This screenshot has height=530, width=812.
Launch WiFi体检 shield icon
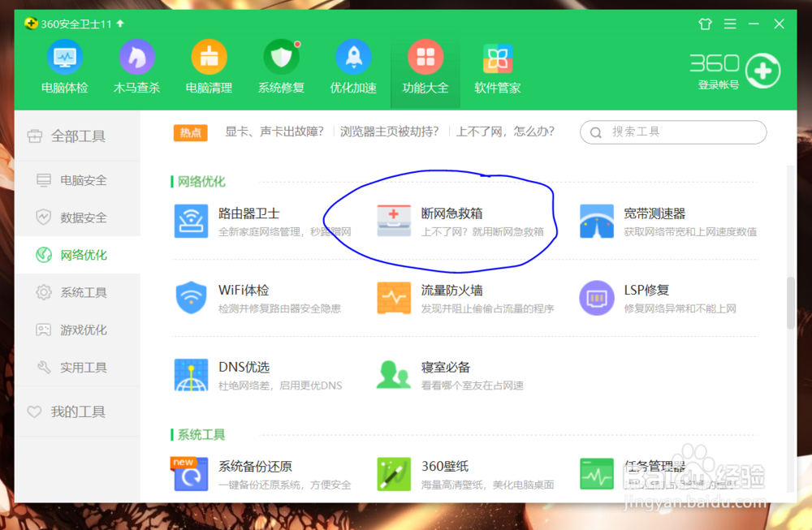pos(191,298)
